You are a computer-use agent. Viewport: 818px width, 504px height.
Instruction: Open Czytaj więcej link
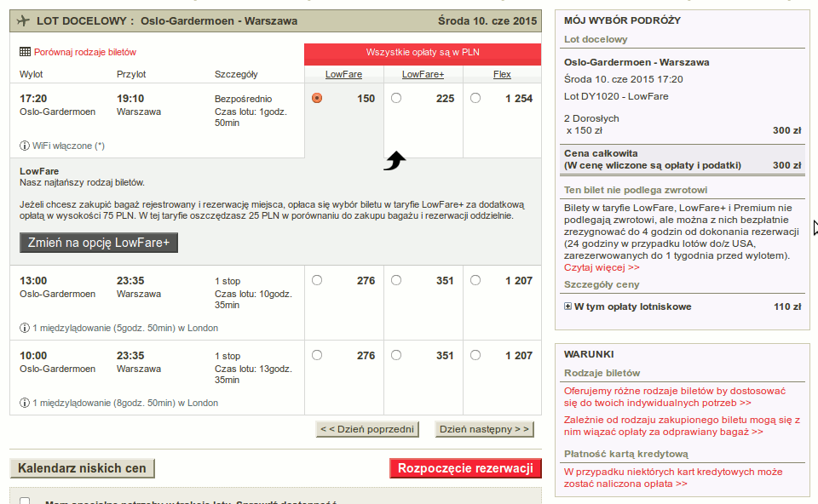(x=602, y=267)
